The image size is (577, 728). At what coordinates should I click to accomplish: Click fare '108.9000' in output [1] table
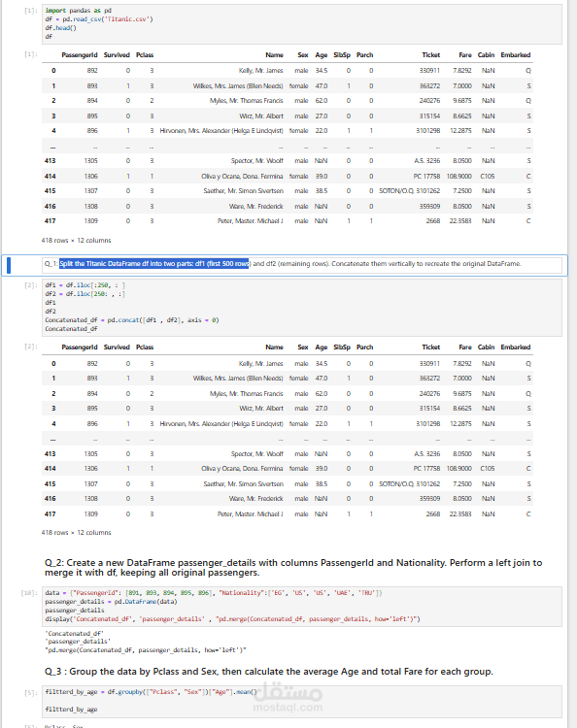click(x=459, y=177)
